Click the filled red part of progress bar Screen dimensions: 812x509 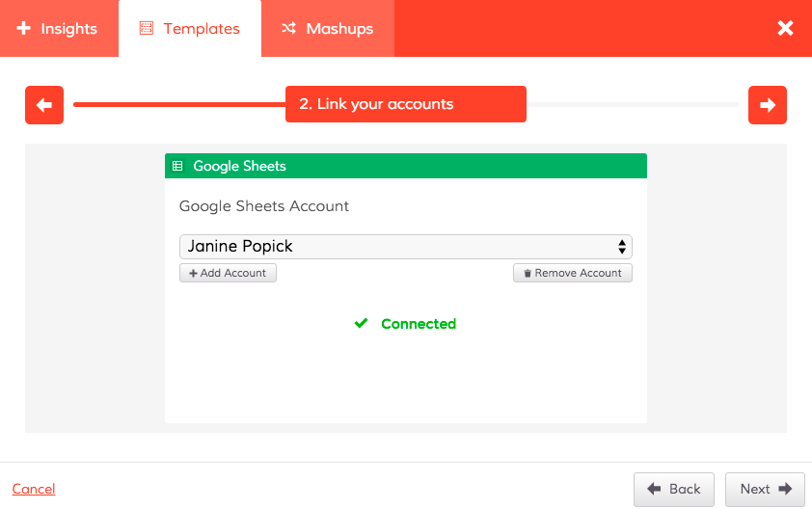pos(178,104)
